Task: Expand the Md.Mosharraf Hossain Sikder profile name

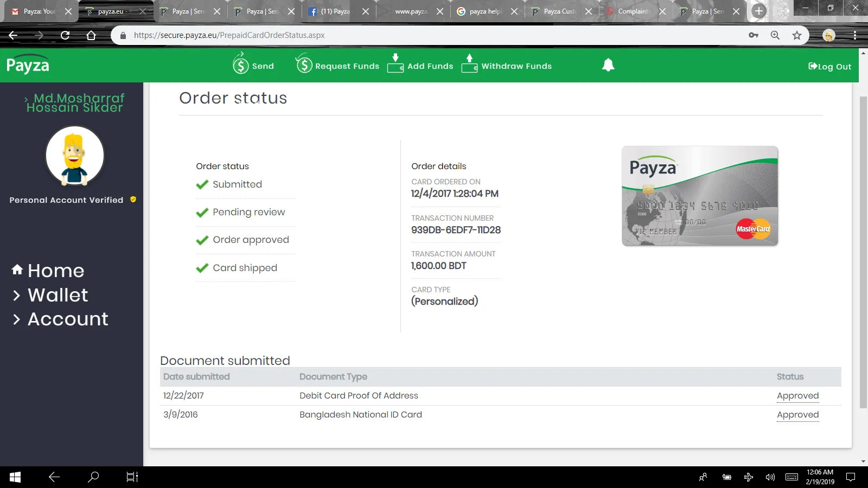Action: pyautogui.click(x=75, y=102)
